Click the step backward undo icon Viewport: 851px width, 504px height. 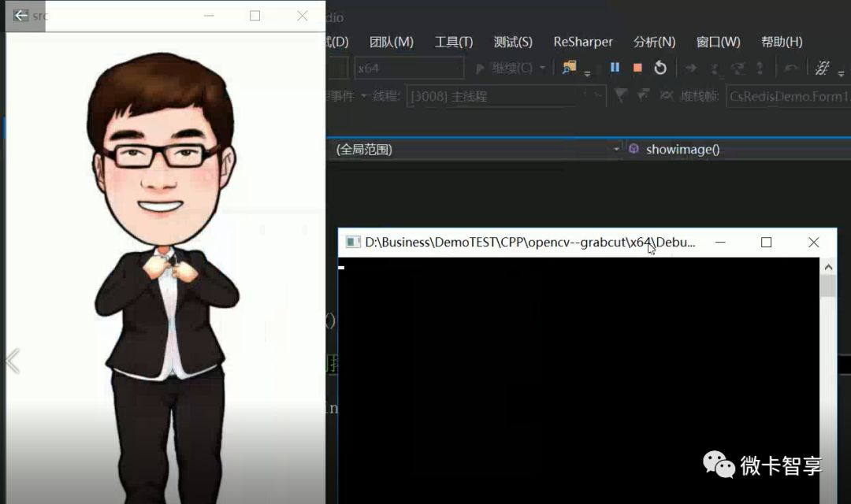click(x=791, y=69)
